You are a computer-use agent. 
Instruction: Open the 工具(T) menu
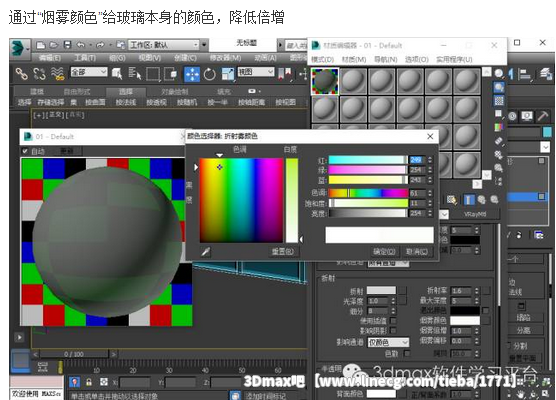pos(84,58)
